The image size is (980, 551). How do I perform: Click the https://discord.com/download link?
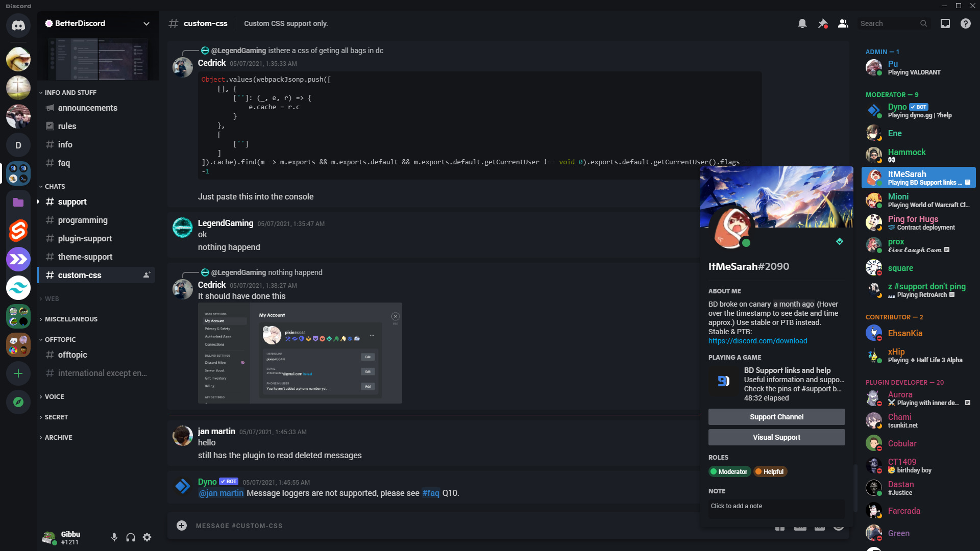click(757, 340)
